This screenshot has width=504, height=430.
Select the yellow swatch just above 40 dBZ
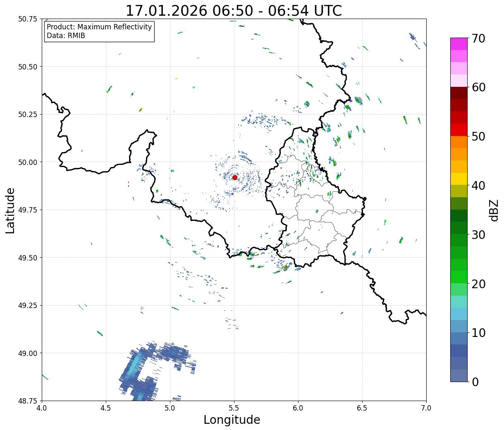click(459, 179)
